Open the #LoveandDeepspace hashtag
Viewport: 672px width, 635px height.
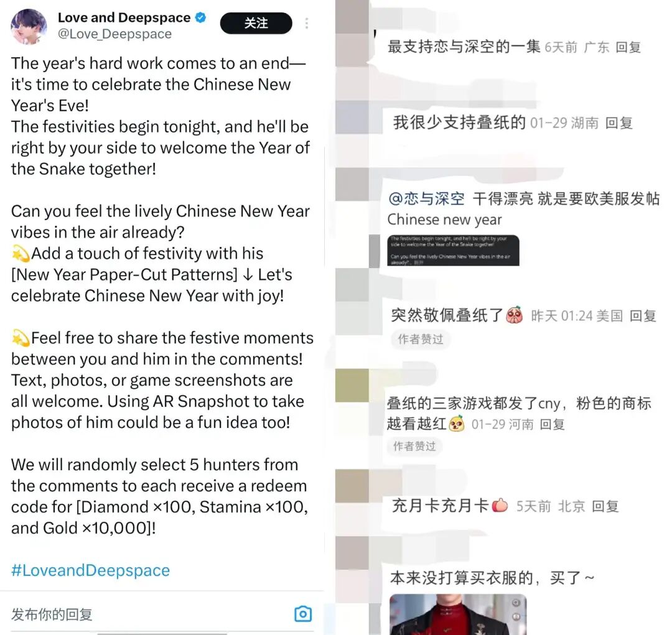90,570
